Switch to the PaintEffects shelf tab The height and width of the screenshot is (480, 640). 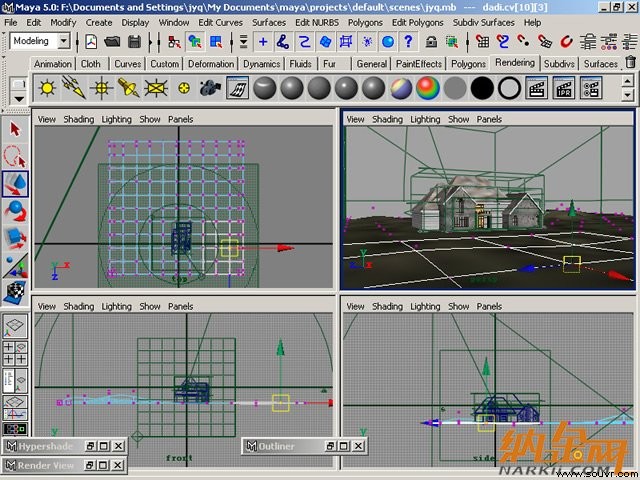[x=419, y=64]
